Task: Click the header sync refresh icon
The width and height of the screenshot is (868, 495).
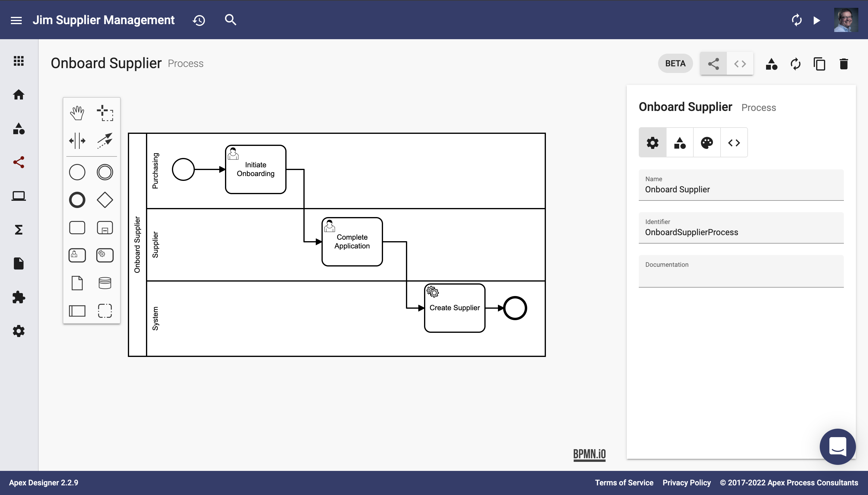Action: [x=797, y=20]
